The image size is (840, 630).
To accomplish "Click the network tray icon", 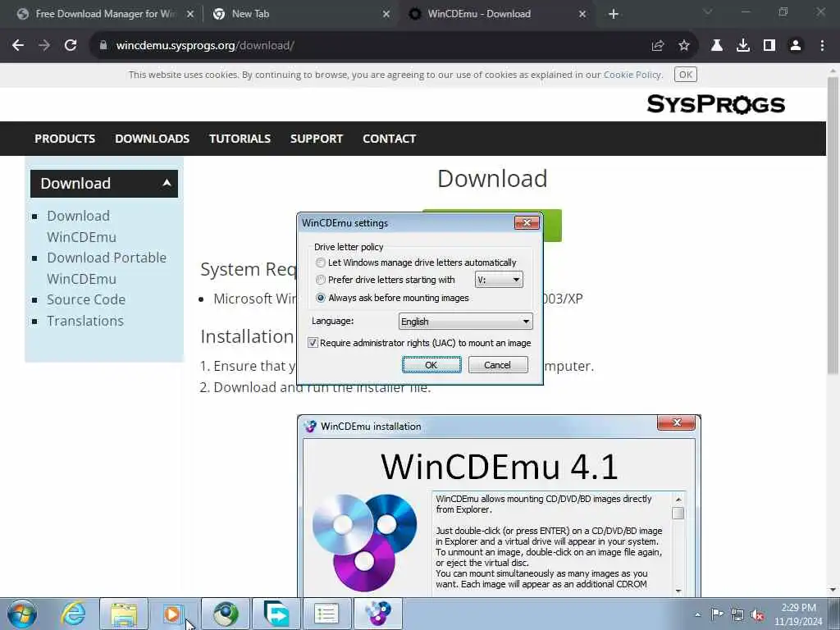I will 737,614.
